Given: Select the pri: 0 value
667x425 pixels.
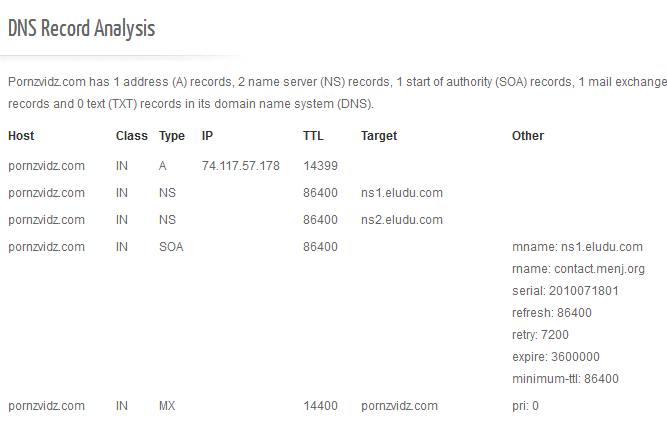Looking at the screenshot, I should coord(525,406).
